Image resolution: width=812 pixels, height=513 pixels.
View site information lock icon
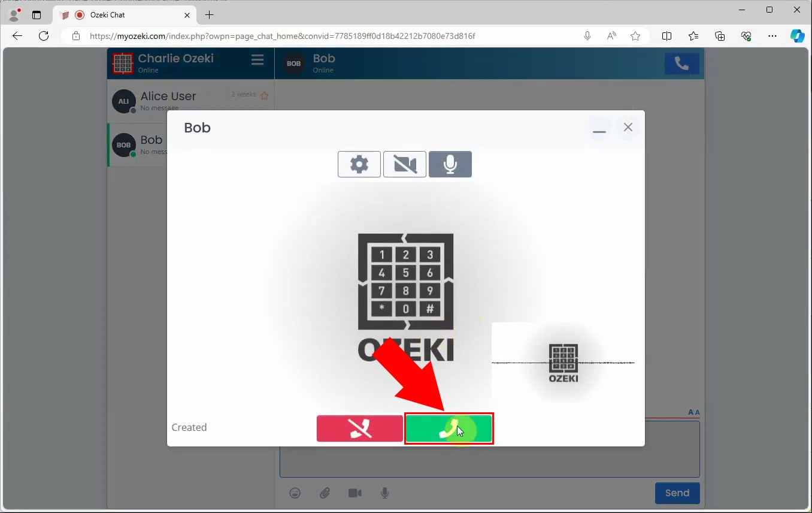[75, 36]
